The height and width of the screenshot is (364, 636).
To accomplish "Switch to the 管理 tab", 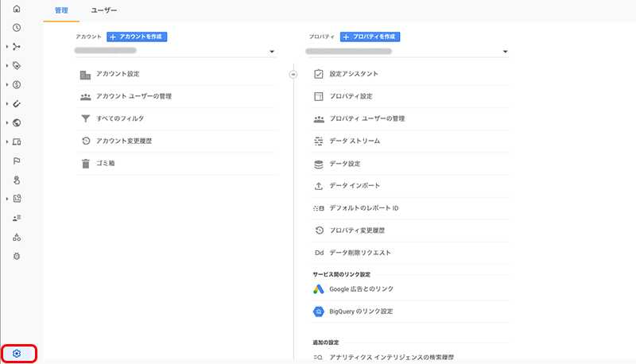I will pos(61,10).
